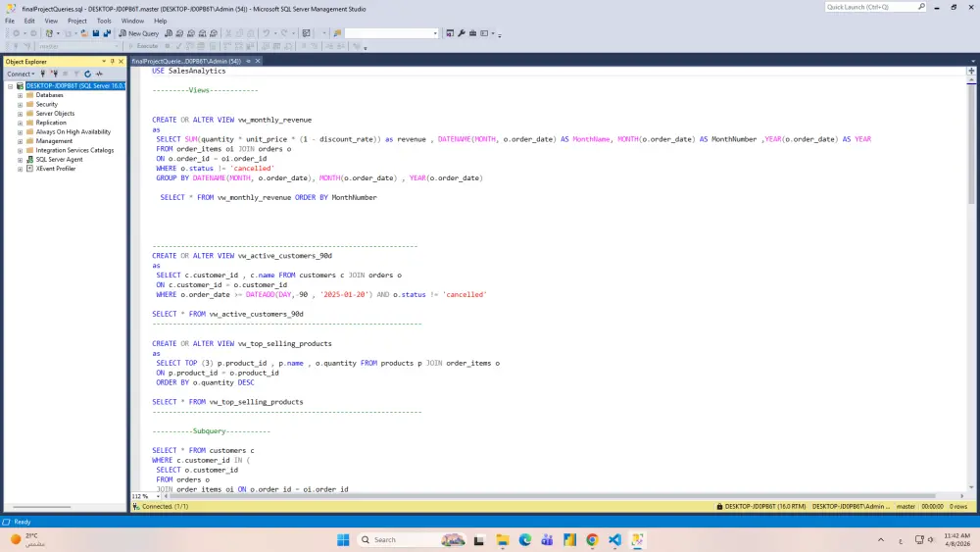Click the New Query toolbar button
980x552 pixels.
click(x=139, y=33)
